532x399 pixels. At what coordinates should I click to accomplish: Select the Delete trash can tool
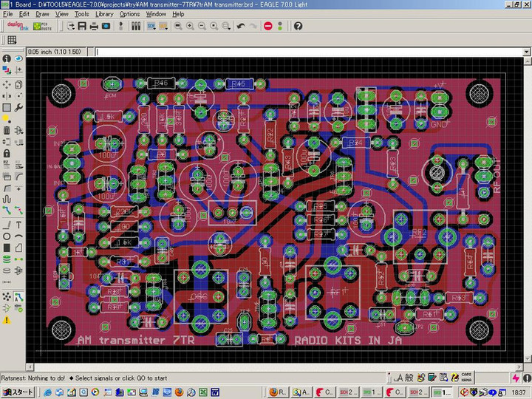coord(7,131)
